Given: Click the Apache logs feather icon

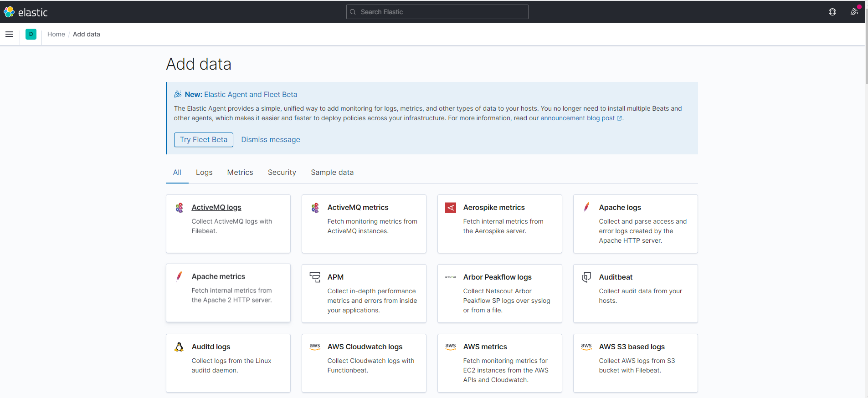Looking at the screenshot, I should [586, 208].
